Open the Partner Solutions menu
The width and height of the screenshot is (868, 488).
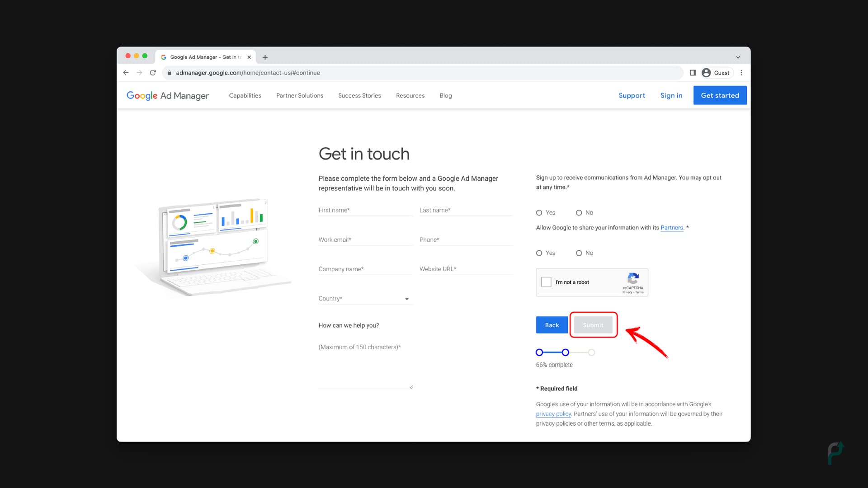[300, 95]
